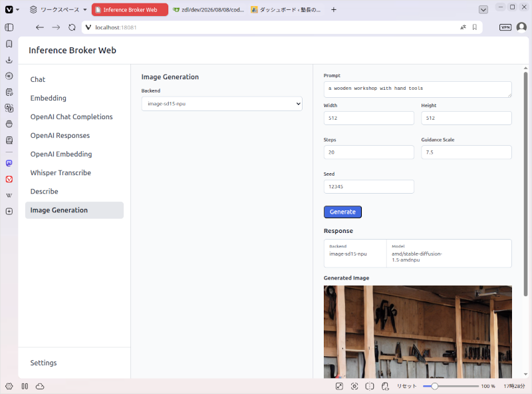Screen dimensions: 532x394
Task: Expand the Backend dropdown image-sd15-npu
Action: tap(222, 104)
